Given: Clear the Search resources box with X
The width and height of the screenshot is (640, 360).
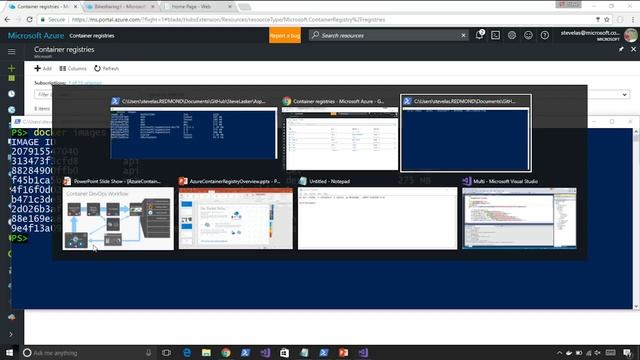Looking at the screenshot, I should pyautogui.click(x=463, y=36).
